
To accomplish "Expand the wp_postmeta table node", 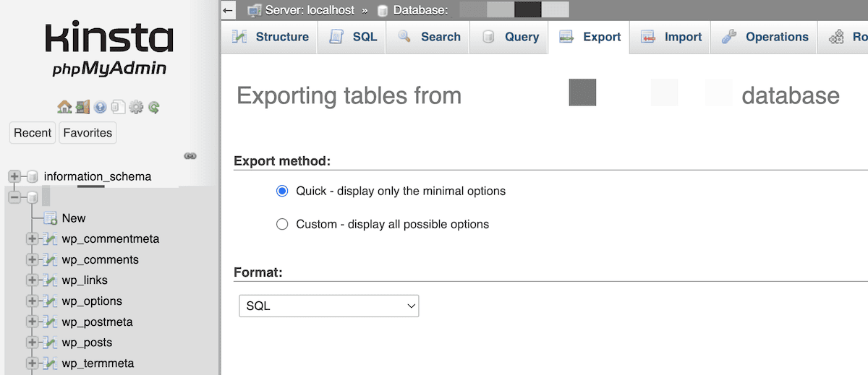I will [32, 322].
